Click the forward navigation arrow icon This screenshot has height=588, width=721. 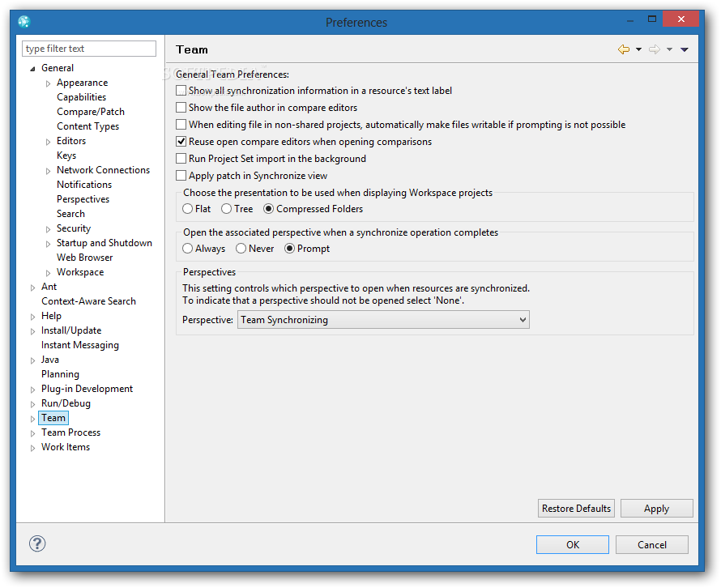pyautogui.click(x=655, y=49)
